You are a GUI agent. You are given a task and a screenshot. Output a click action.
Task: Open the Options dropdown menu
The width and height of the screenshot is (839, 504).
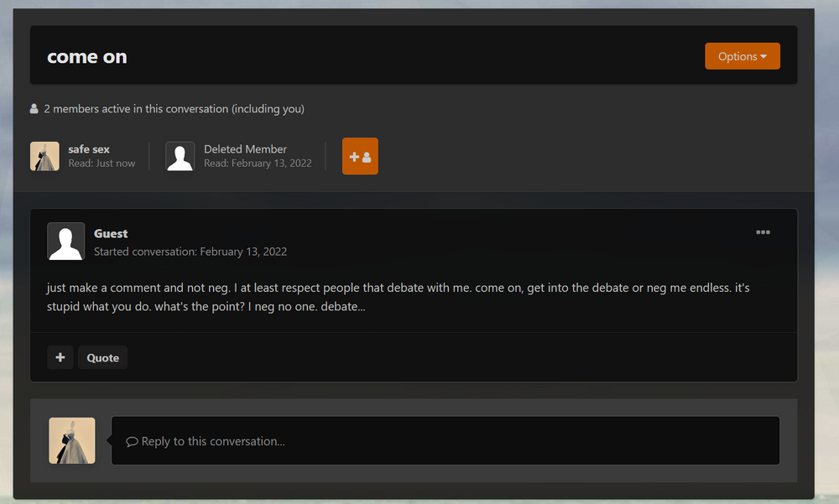coord(742,56)
